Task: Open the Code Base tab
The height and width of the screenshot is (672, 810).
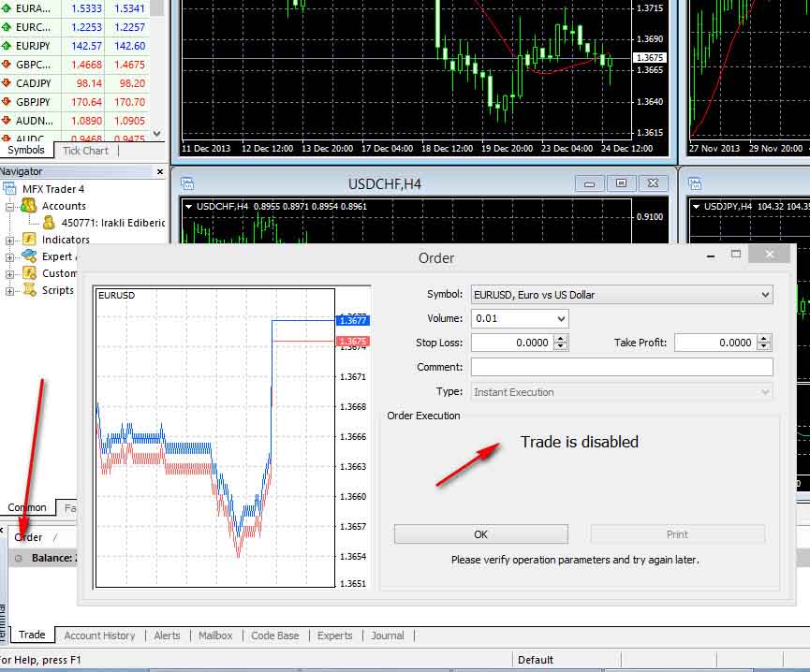Action: point(274,635)
